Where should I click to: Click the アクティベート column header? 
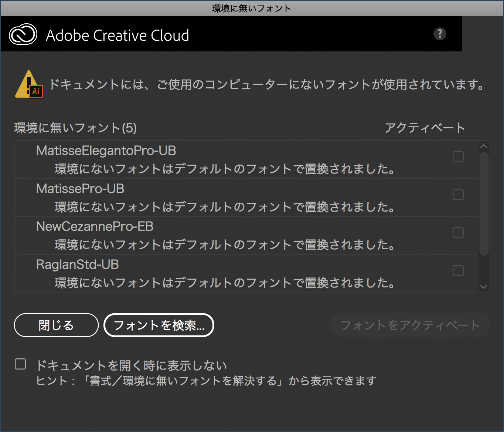click(425, 128)
